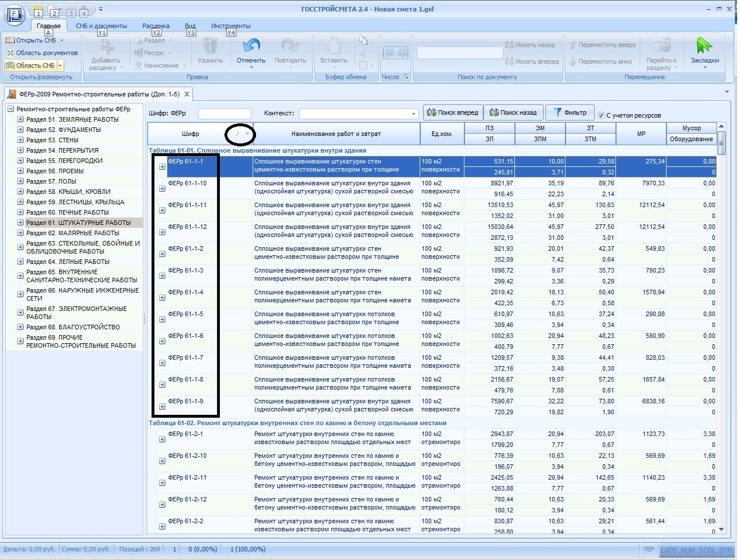Click the Отменить undo arrow icon
Screen dimensions: 740x560
251,46
